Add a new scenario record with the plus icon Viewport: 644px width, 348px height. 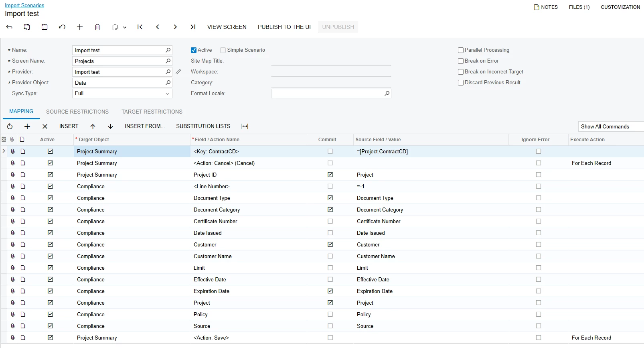[80, 27]
